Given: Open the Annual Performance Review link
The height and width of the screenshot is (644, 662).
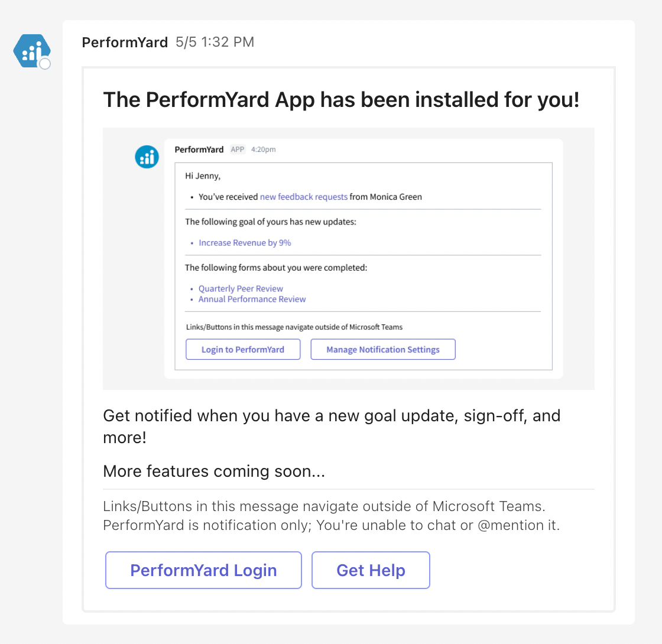Looking at the screenshot, I should coord(252,299).
